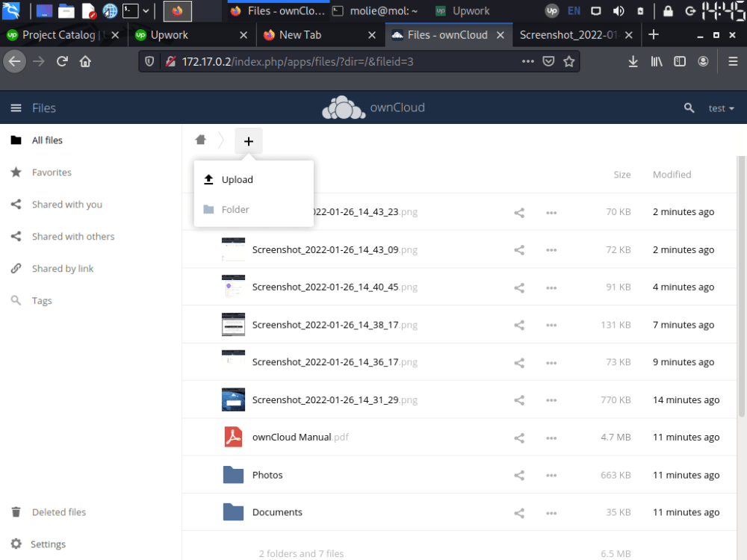Open more actions for Screenshot 14_43_09

pos(551,250)
